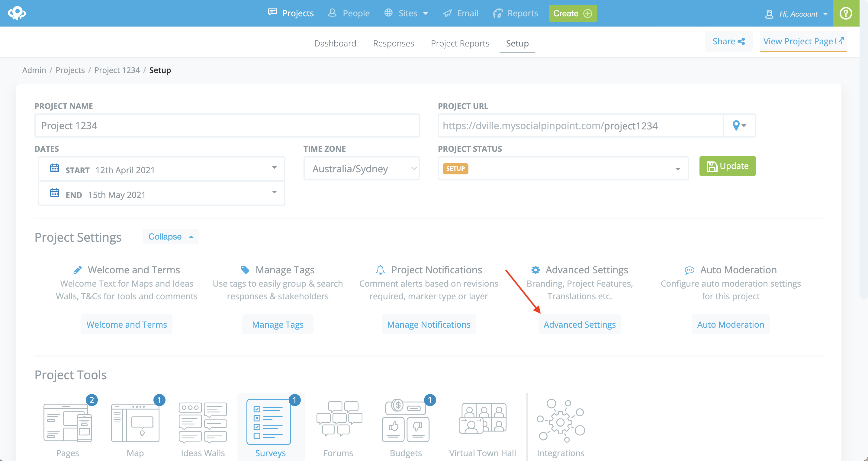Open the Integrations gear network icon
The height and width of the screenshot is (461, 868).
coord(561,421)
